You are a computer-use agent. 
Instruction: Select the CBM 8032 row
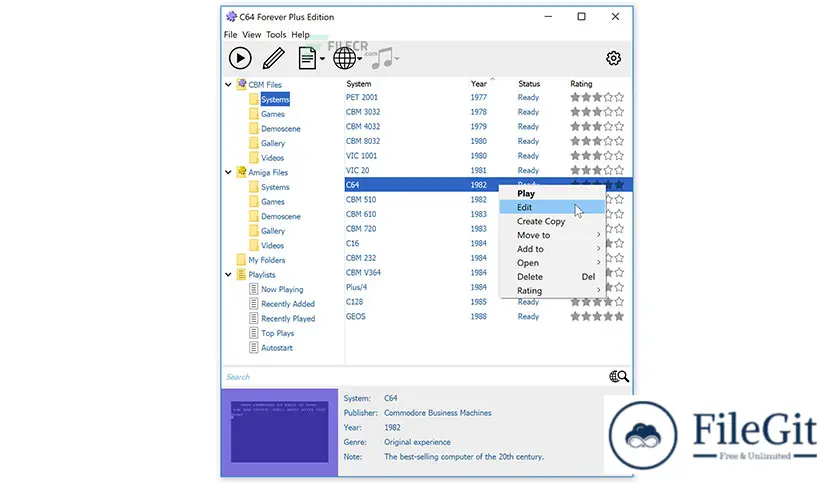[x=488, y=141]
